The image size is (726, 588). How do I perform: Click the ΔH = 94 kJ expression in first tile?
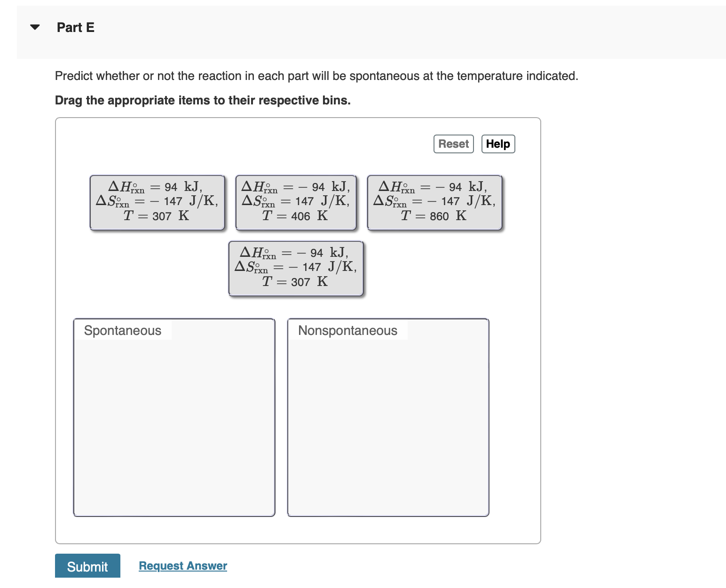pyautogui.click(x=156, y=186)
